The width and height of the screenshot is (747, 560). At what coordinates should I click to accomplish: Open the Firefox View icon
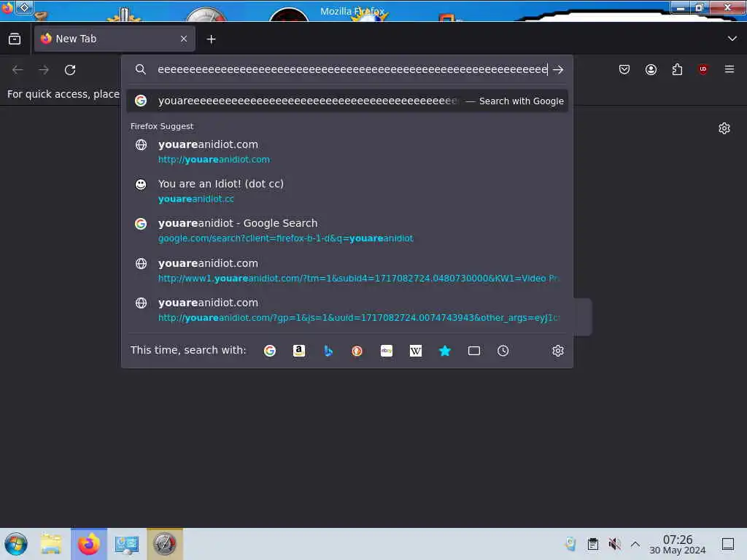[15, 39]
